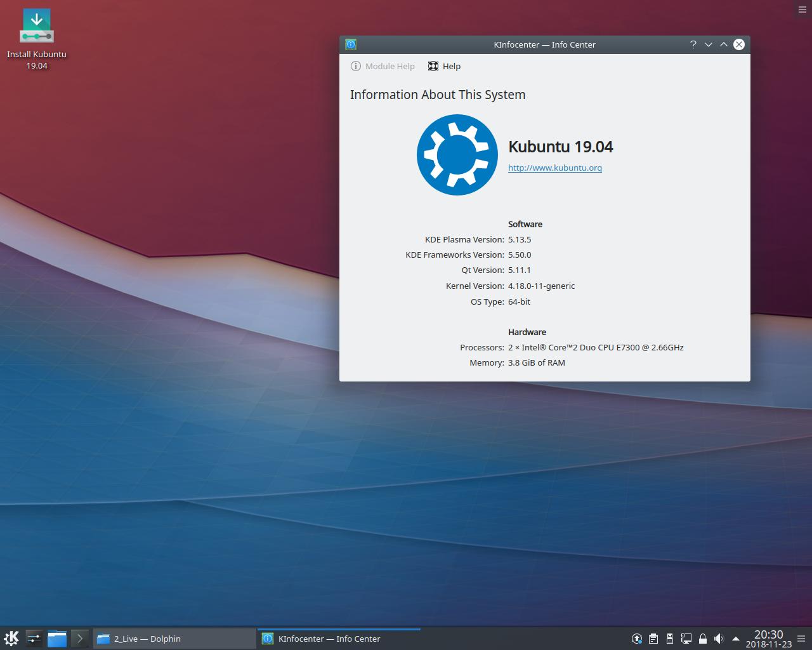This screenshot has width=812, height=650.
Task: Expand hidden system tray icons
Action: pos(735,639)
